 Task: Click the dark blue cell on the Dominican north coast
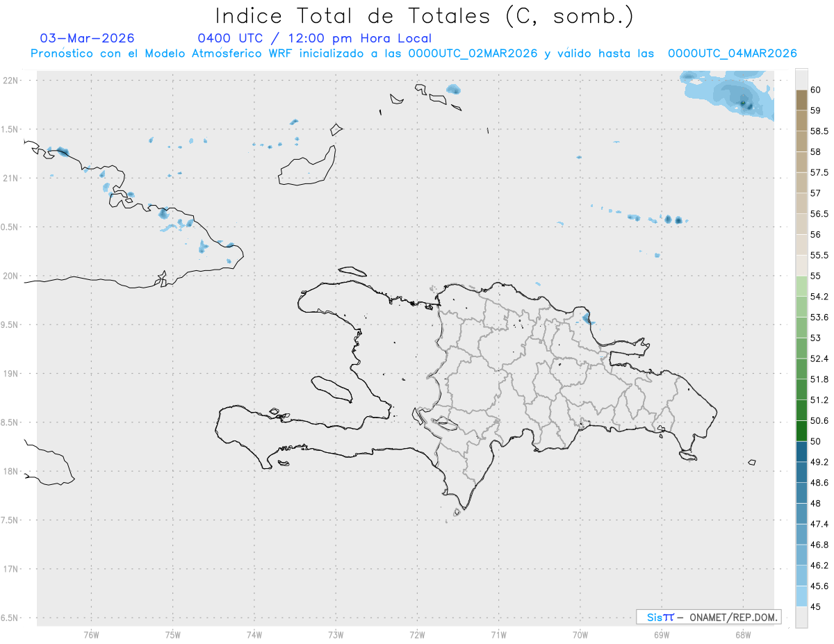click(x=587, y=319)
